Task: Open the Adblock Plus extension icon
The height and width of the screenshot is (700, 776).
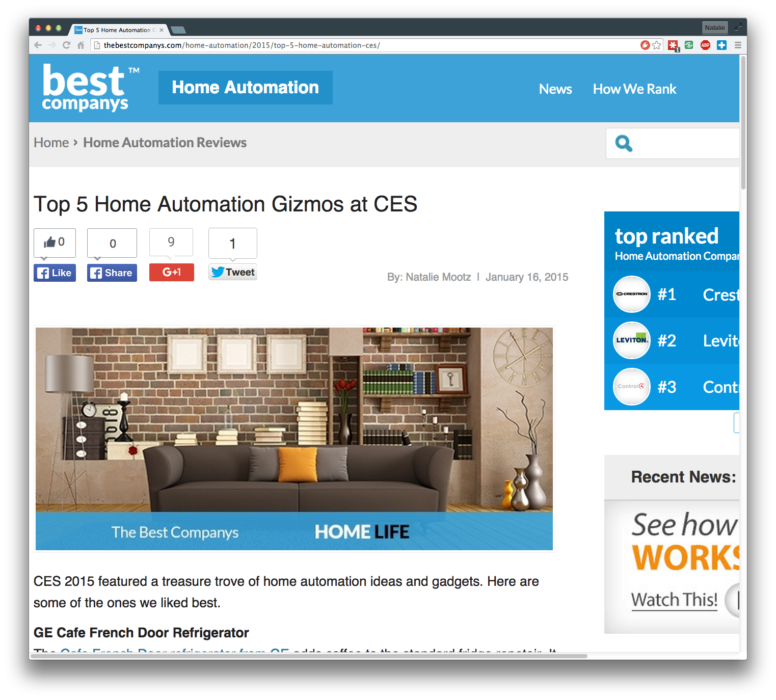Action: 705,45
